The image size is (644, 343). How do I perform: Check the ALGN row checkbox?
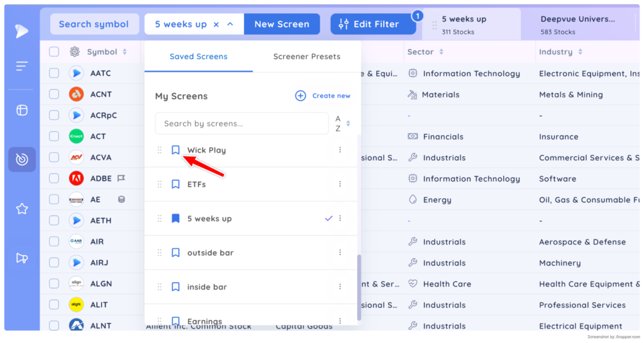pyautogui.click(x=54, y=283)
